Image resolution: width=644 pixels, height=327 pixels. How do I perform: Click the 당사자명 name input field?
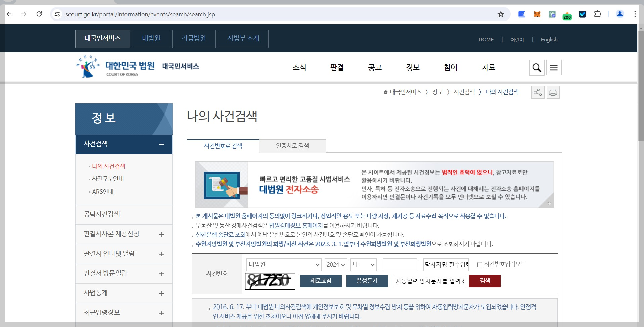[x=446, y=264]
